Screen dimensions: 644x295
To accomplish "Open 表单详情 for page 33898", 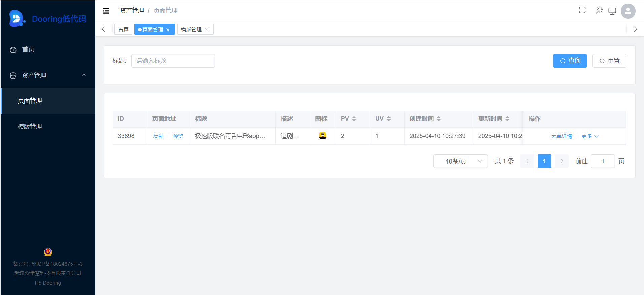I will [x=562, y=136].
